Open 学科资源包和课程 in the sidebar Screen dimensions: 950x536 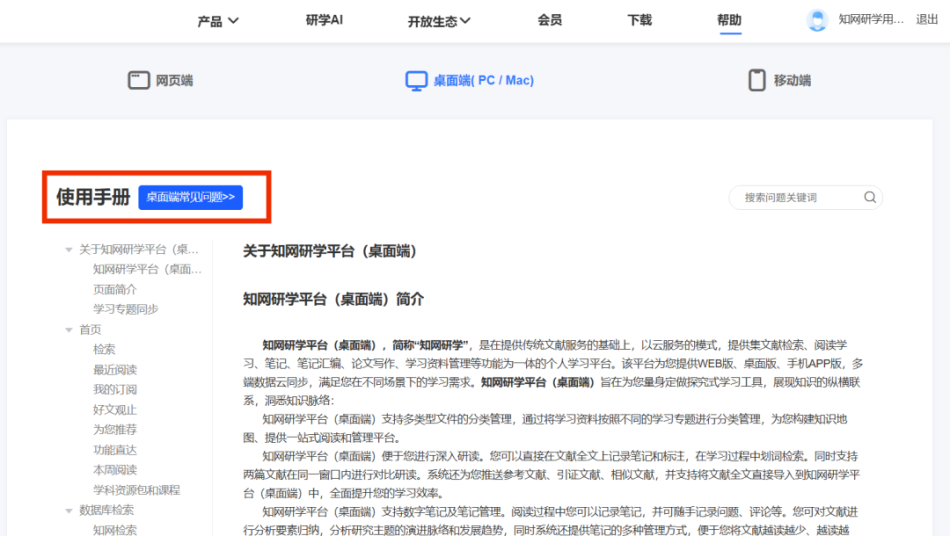(136, 490)
